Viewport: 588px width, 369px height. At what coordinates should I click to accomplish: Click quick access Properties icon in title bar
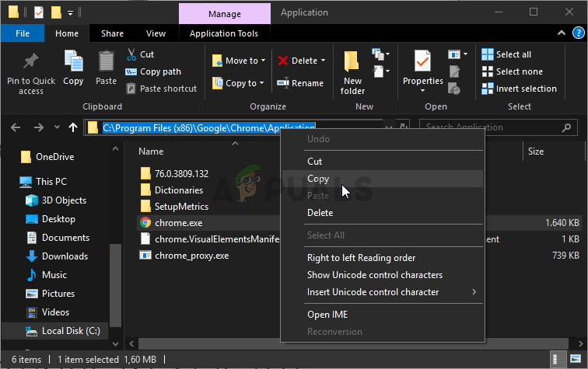point(39,12)
